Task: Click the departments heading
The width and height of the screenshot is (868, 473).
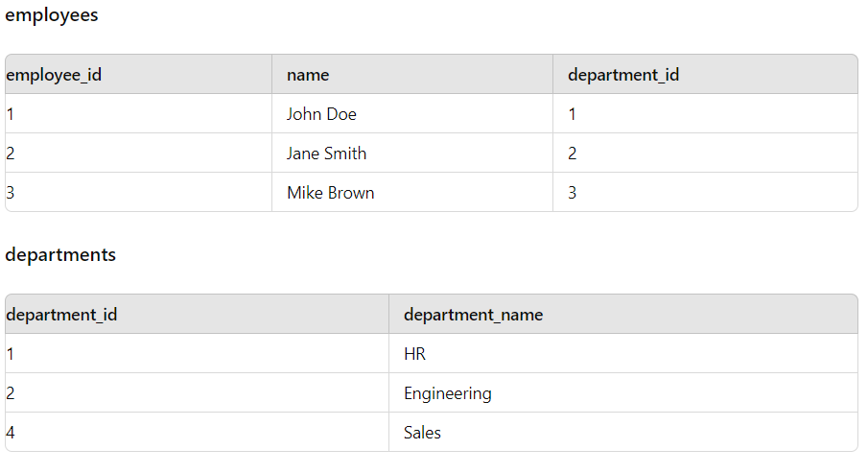Action: click(x=60, y=255)
